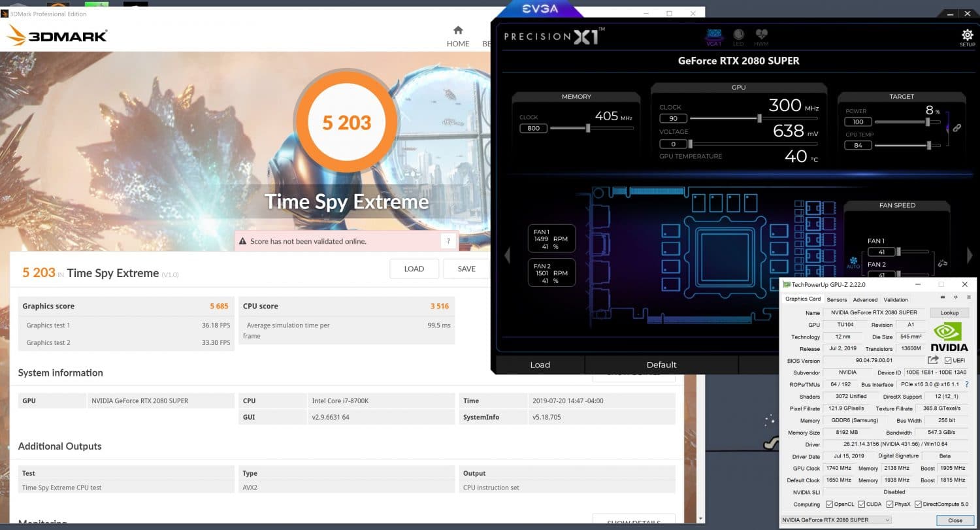
Task: Select the VGA 1 icon in Precision X1
Action: pyautogui.click(x=714, y=36)
